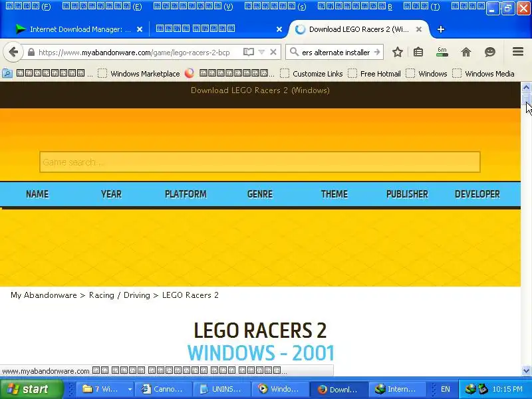Image resolution: width=532 pixels, height=399 pixels.
Task: Open the Windows Marketplace bookmark
Action: (139, 74)
